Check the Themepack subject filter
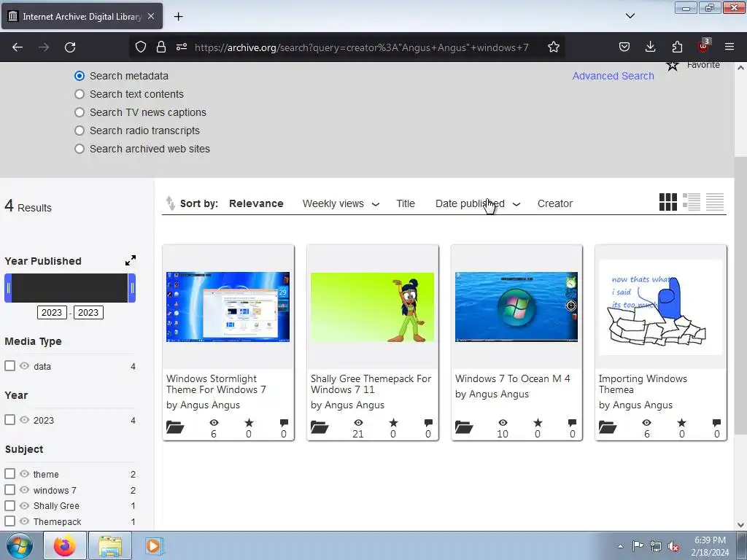Viewport: 747px width, 560px height. [9, 521]
